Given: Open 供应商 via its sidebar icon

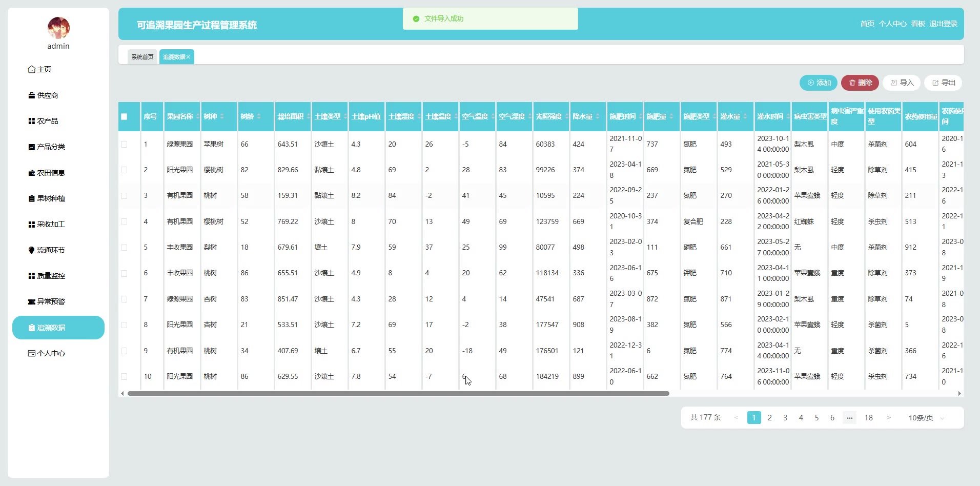Looking at the screenshot, I should (32, 95).
